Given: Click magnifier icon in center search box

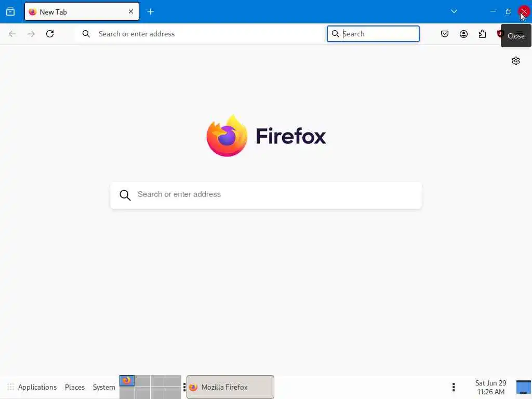Looking at the screenshot, I should pos(125,195).
